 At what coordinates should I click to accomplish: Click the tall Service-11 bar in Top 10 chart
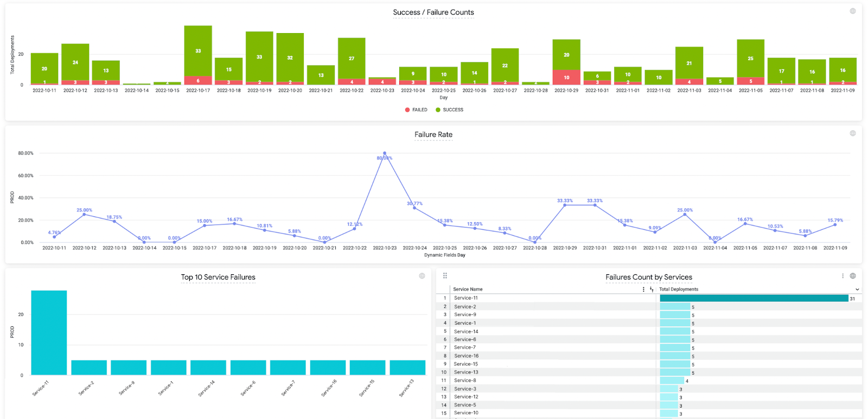[49, 332]
